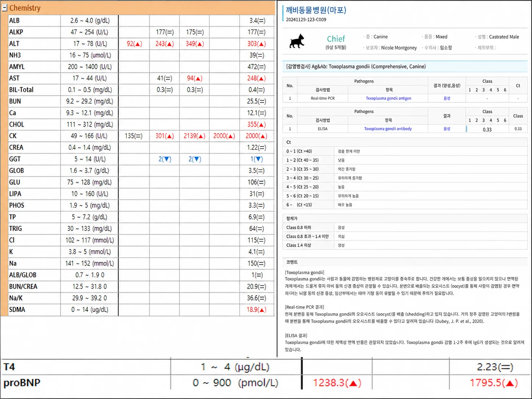Viewport: 532px width, 399px height.
Task: Click the ELISA method cell
Action: coord(323,129)
